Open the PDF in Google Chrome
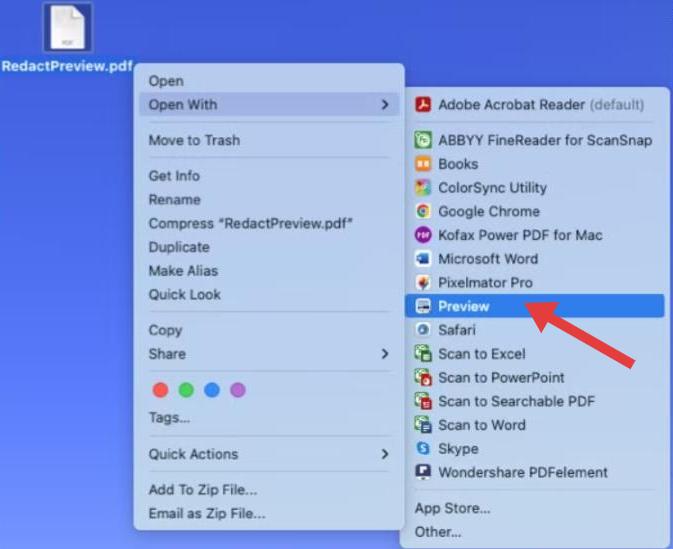673x549 pixels. (535, 211)
